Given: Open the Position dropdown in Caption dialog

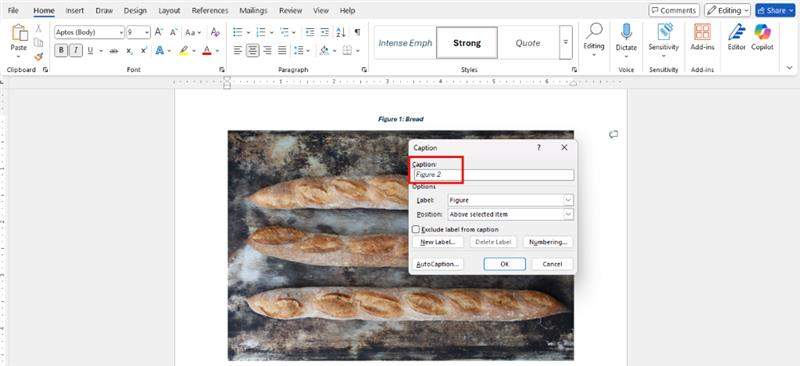Looking at the screenshot, I should (x=568, y=214).
